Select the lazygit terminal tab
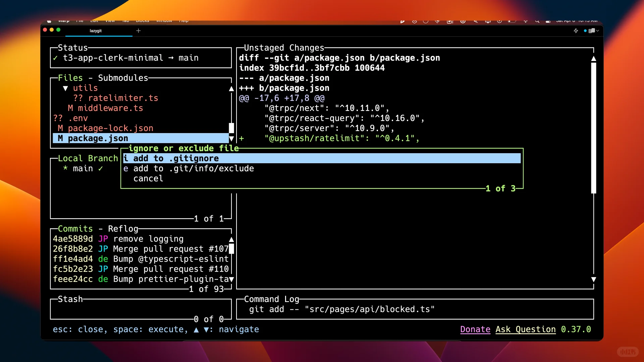The image size is (644, 362). (96, 31)
